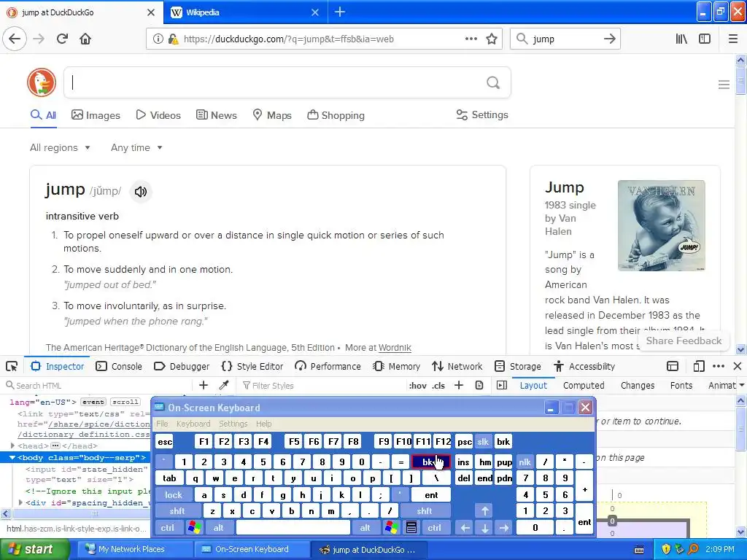This screenshot has width=747, height=560.
Task: Open the DuckDuckGo side menu
Action: click(x=724, y=85)
